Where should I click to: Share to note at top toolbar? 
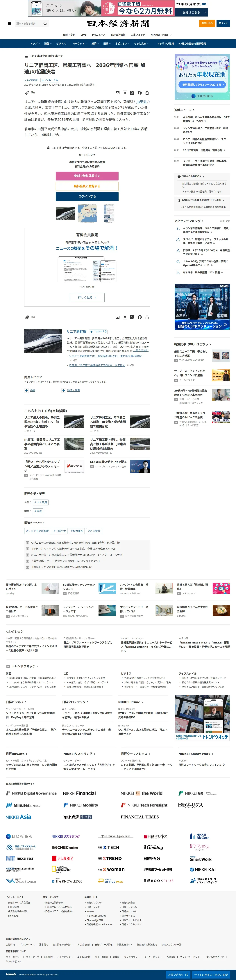pyautogui.click(x=125, y=93)
